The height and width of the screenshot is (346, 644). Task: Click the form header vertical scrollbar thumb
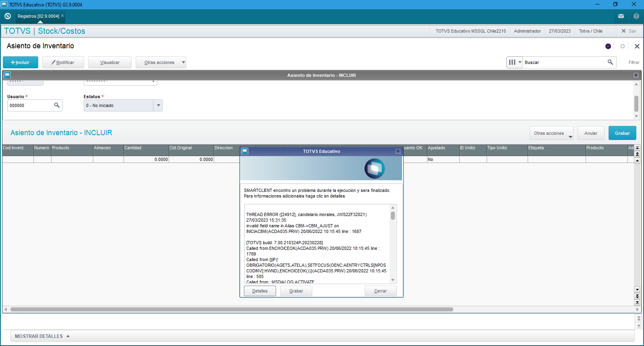(x=636, y=104)
